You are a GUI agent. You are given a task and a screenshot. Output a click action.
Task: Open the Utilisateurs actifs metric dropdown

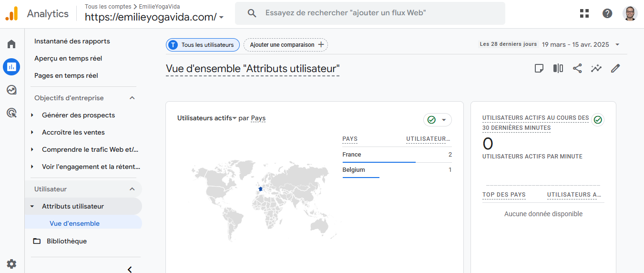click(207, 118)
